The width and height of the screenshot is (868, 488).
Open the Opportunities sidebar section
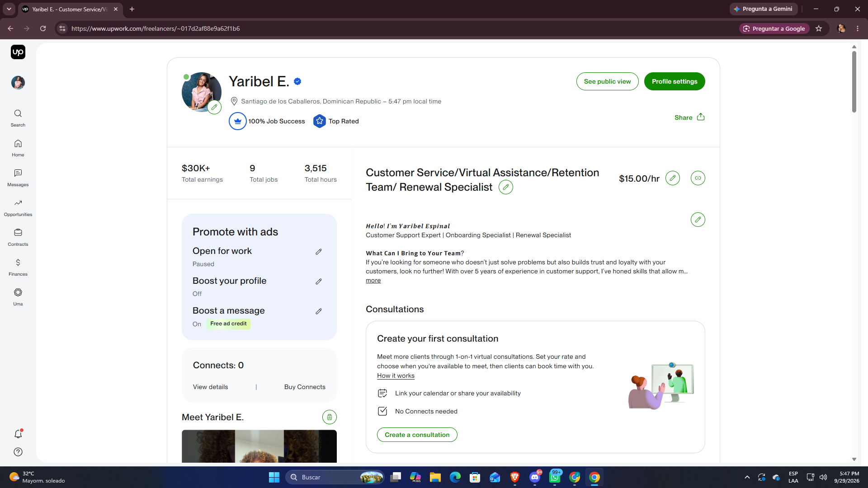coord(18,208)
